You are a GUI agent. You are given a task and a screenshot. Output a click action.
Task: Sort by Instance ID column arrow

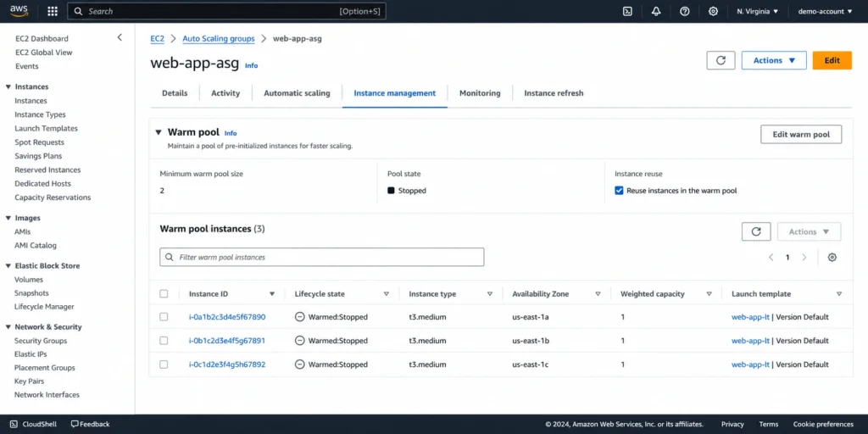tap(272, 294)
